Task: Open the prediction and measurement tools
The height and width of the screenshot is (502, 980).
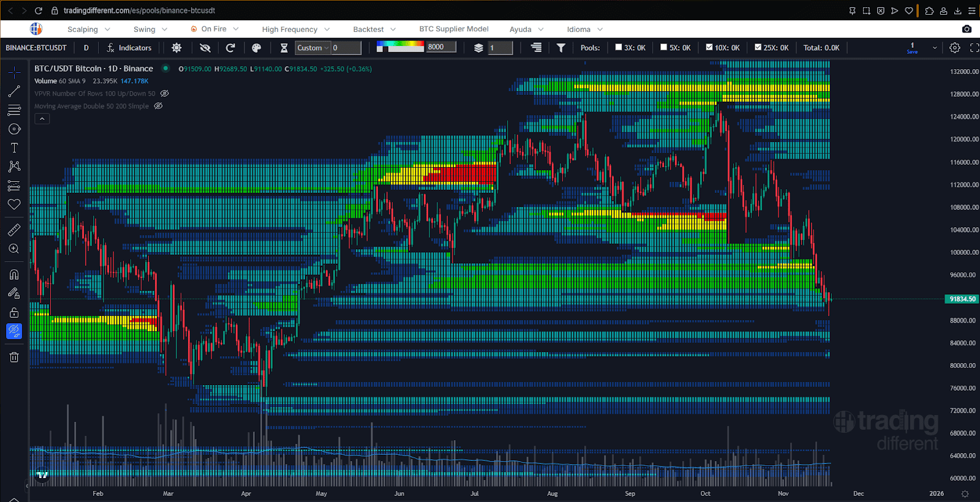Action: click(14, 185)
